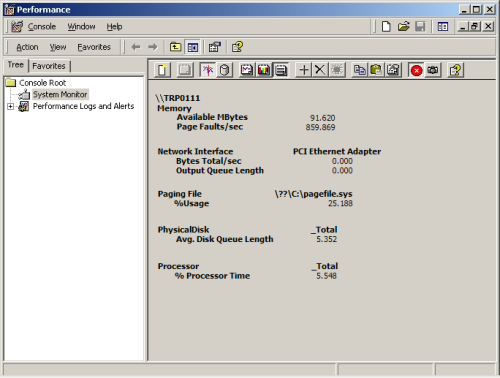500x378 pixels.
Task: Toggle the Highlight icon
Action: tap(337, 70)
